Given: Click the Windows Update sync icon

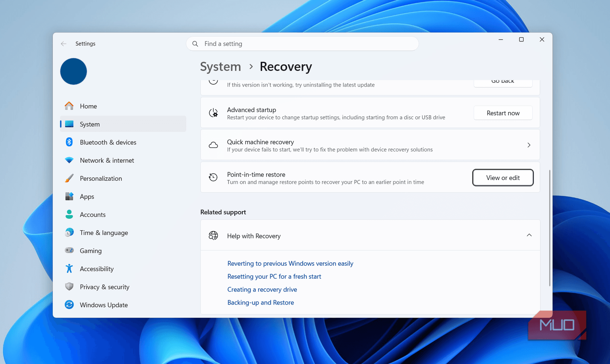Looking at the screenshot, I should (x=69, y=305).
